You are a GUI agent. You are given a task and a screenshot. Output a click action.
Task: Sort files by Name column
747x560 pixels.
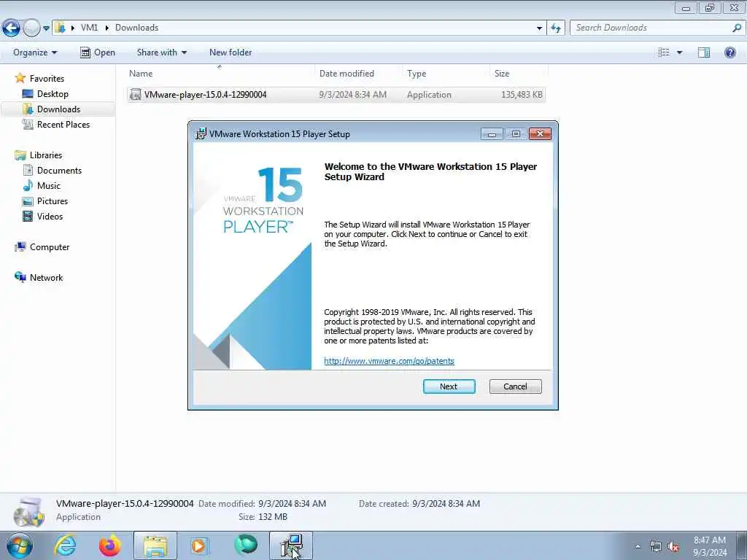click(x=220, y=74)
